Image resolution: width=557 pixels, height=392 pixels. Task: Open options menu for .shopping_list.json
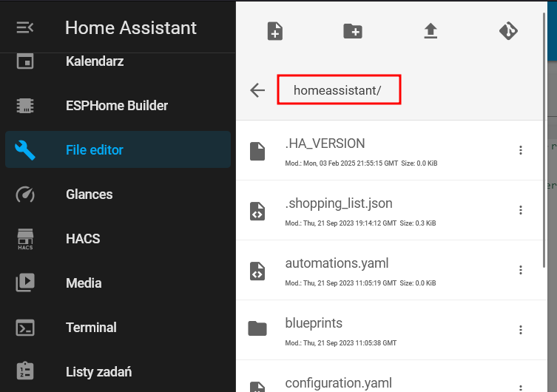(x=521, y=210)
